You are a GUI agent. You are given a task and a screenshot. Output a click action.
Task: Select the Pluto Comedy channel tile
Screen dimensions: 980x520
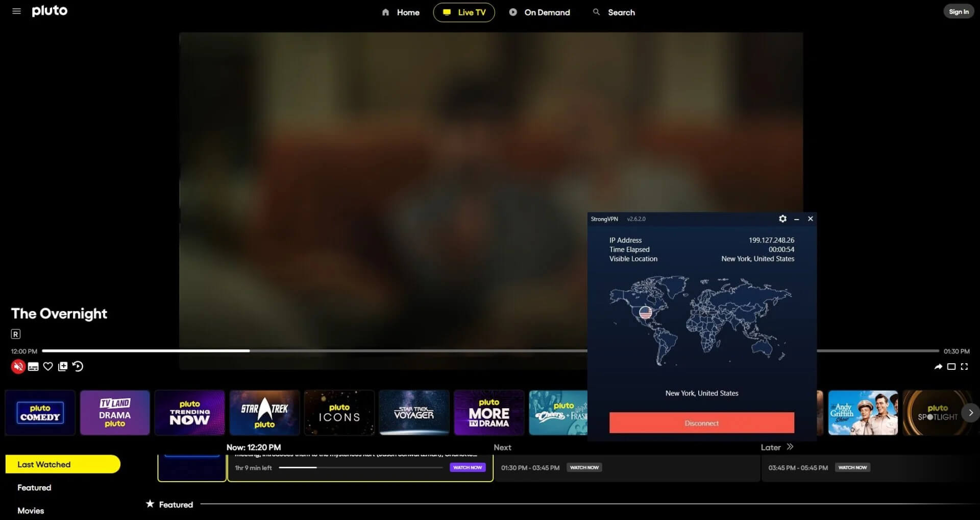point(40,413)
